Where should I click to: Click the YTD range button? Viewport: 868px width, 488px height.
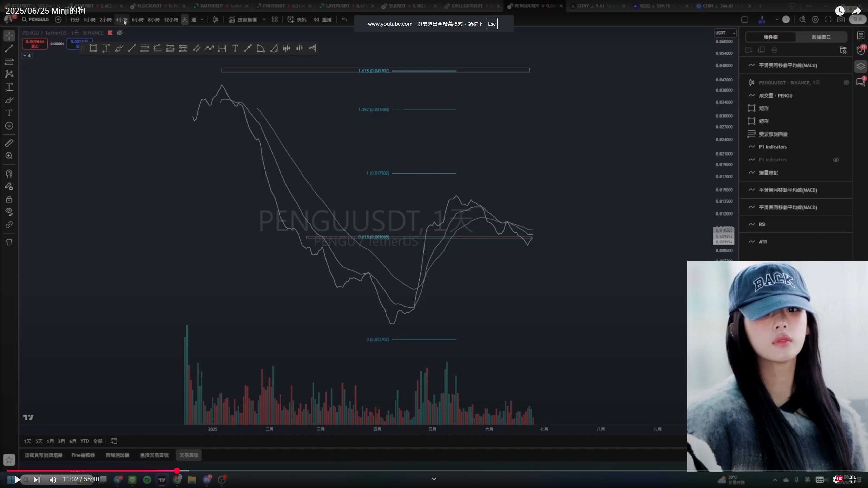84,441
